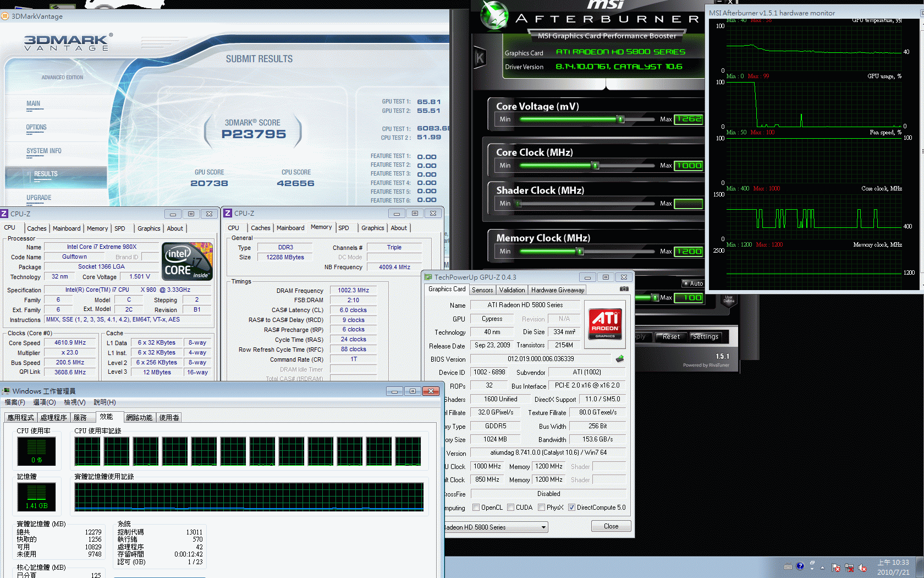Click the taskbar clock 上午 10:33
The image size is (924, 578).
click(893, 563)
